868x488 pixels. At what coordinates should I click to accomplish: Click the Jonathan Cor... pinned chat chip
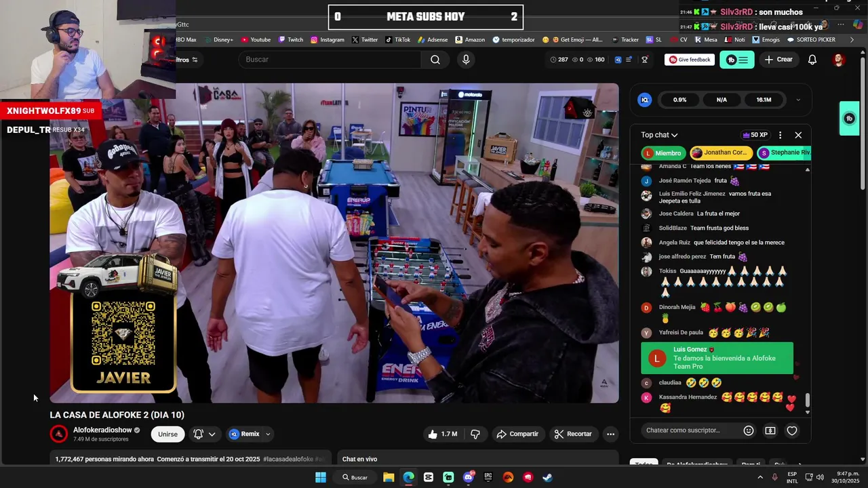[722, 152]
